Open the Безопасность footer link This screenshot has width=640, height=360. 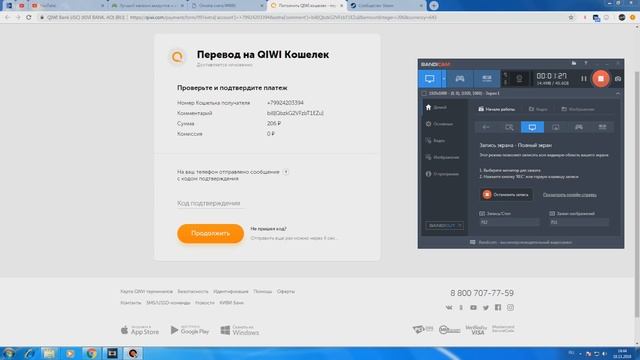(x=193, y=291)
